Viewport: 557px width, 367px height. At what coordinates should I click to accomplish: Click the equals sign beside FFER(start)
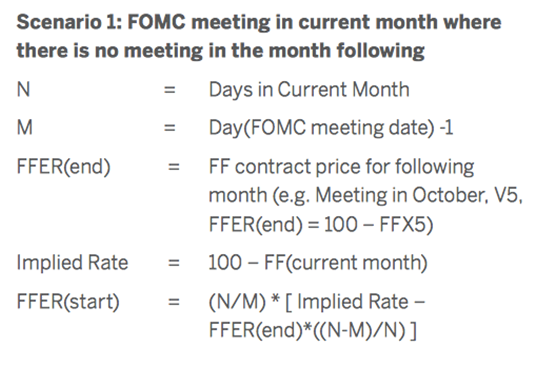coord(174,302)
